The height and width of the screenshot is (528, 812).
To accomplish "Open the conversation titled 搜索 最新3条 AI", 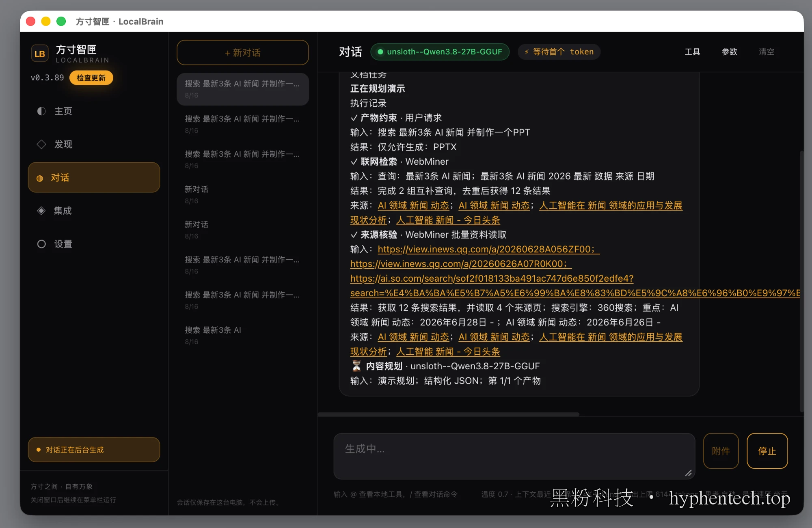I will [243, 336].
